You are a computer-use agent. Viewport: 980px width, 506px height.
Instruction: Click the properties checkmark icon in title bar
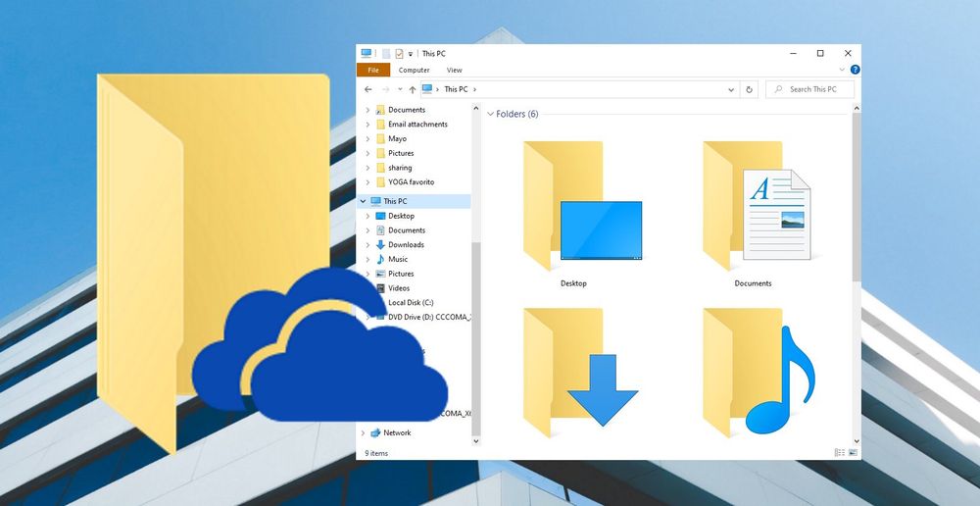399,54
